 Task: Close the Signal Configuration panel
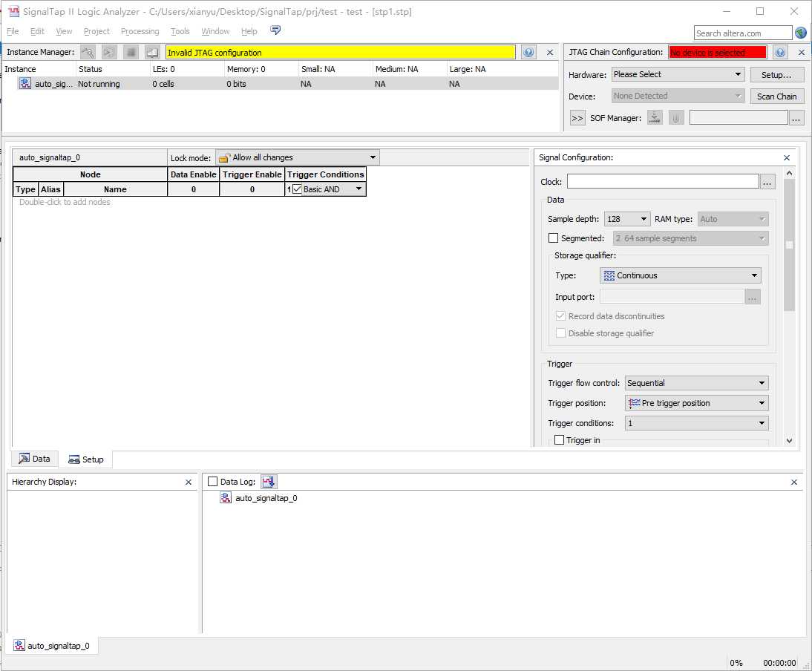pos(787,157)
